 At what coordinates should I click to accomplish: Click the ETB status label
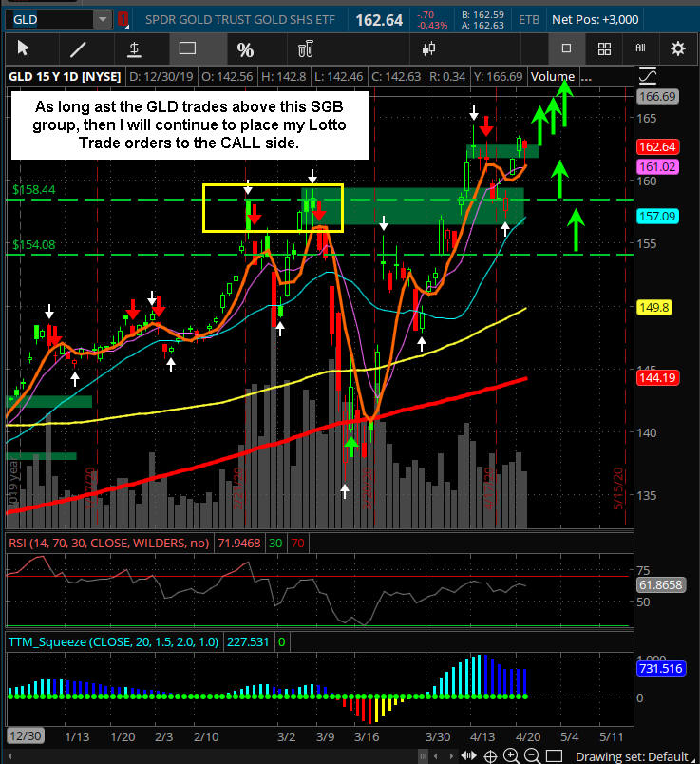click(526, 19)
